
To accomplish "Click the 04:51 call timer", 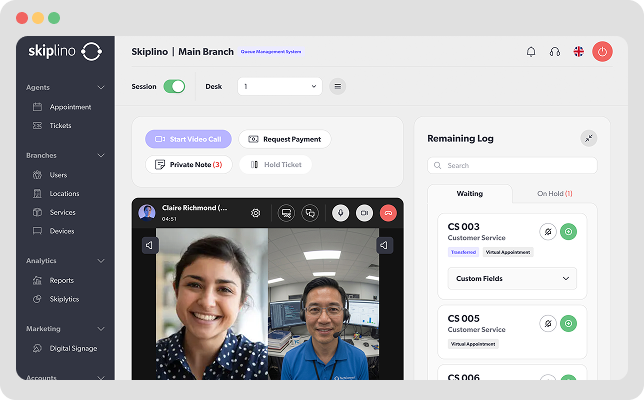I will (x=169, y=219).
